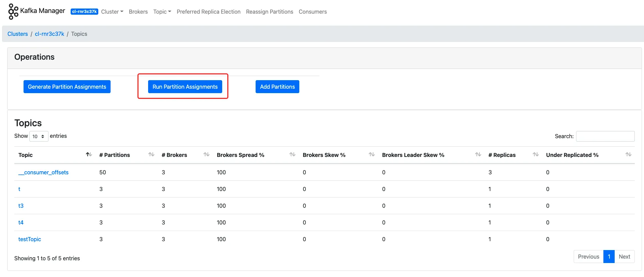The height and width of the screenshot is (277, 644).
Task: Sort table by Topic column arrow
Action: [89, 155]
